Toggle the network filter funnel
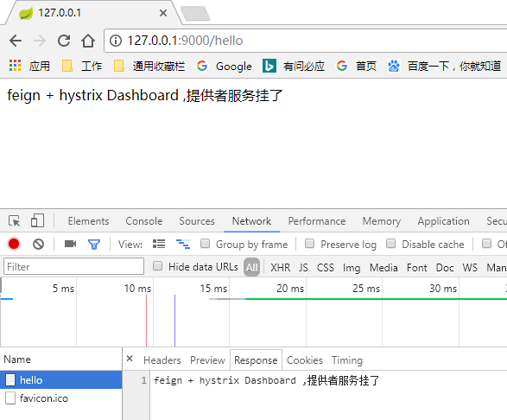This screenshot has width=507, height=420. coord(94,245)
